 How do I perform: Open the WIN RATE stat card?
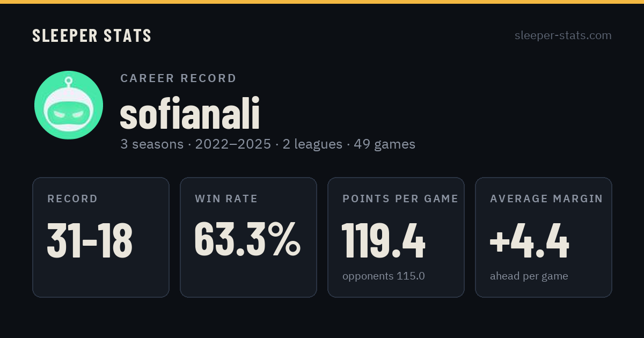pos(248,237)
